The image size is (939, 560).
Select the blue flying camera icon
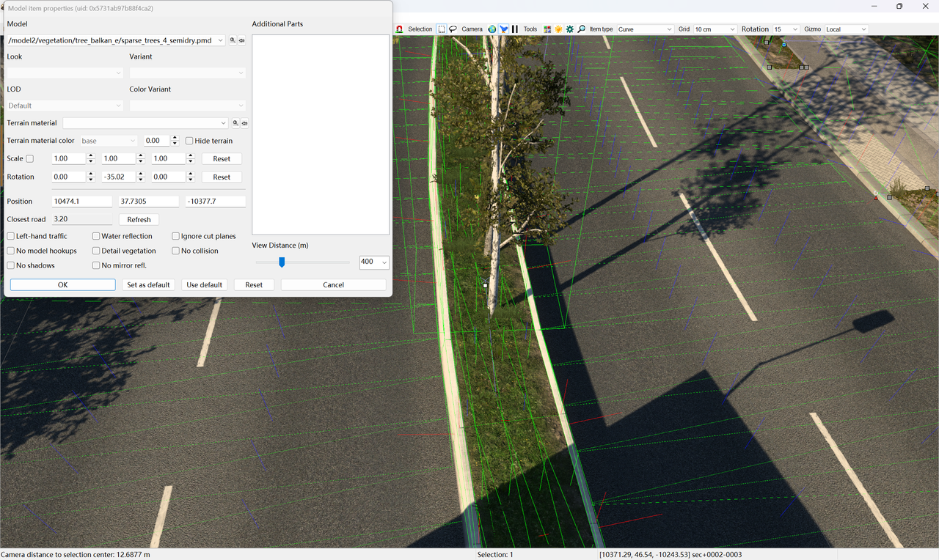click(504, 29)
